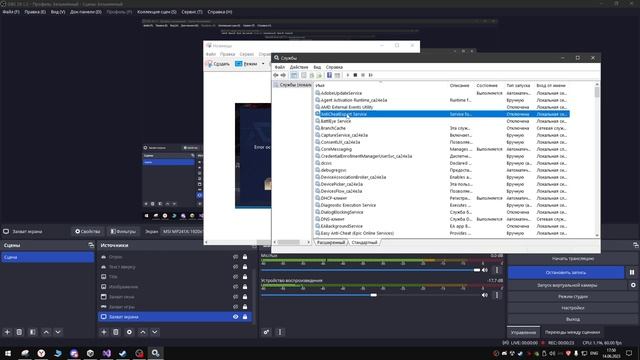The image size is (640, 360).
Task: Add a new scene with the plus icon
Action: [x=7, y=332]
